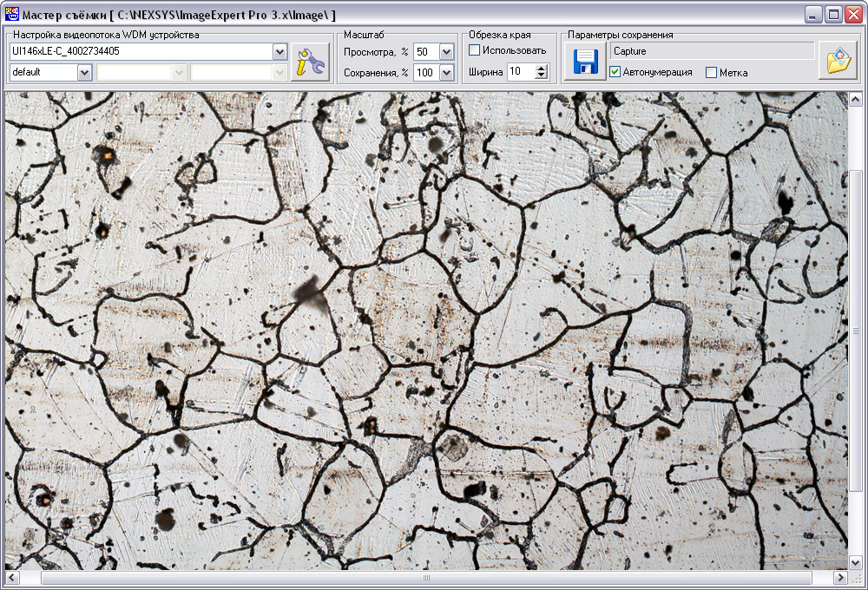Click the horizontal scrollbar left arrow
This screenshot has height=590, width=868.
tap(11, 578)
